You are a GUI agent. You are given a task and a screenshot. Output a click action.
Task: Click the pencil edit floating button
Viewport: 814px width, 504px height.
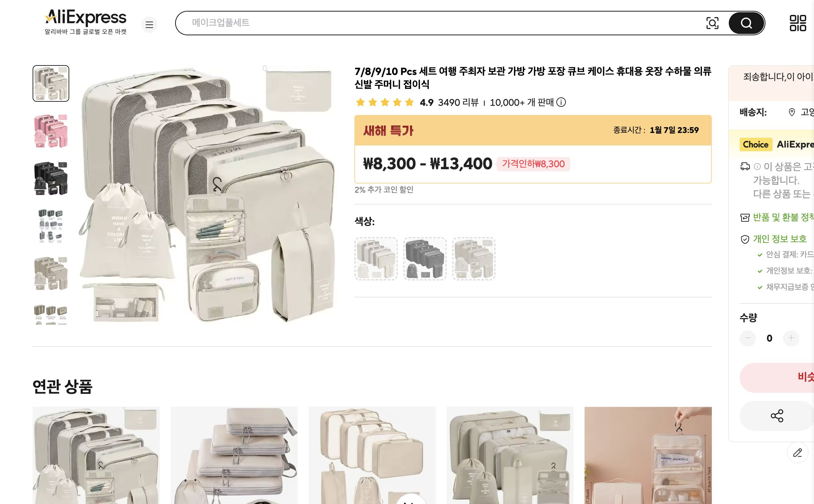[797, 452]
